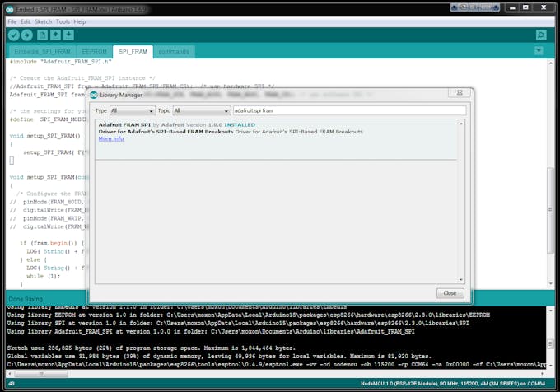Expand the tab options arrow menu
This screenshot has height=392, width=560.
pos(539,51)
